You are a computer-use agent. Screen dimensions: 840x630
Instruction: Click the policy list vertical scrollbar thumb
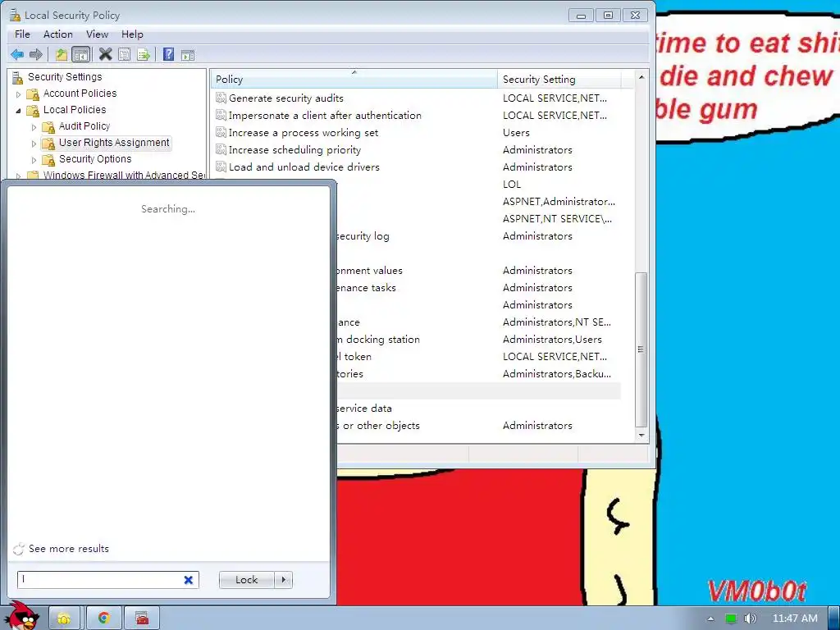(641, 348)
